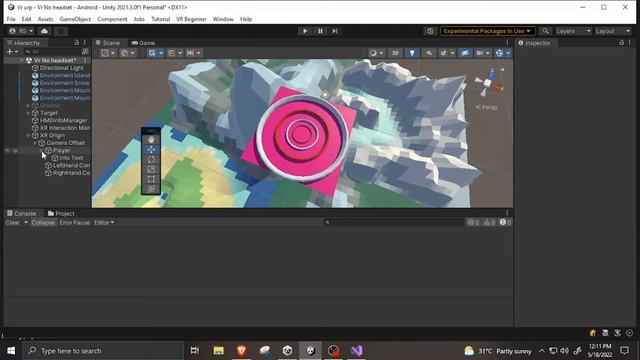Open the File menu
The height and width of the screenshot is (360, 640).
tap(11, 19)
